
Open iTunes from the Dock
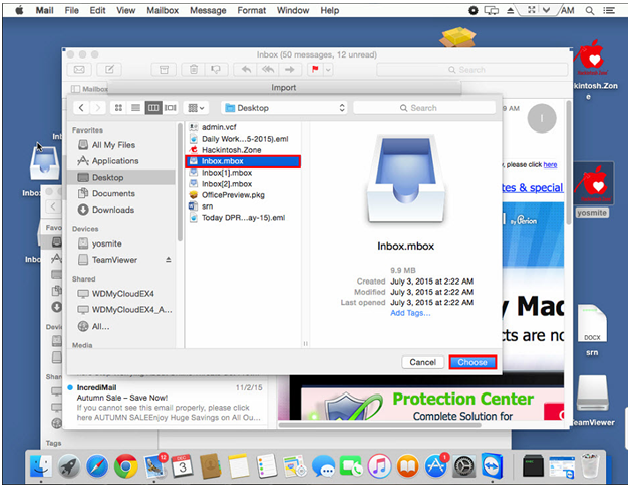tap(379, 465)
